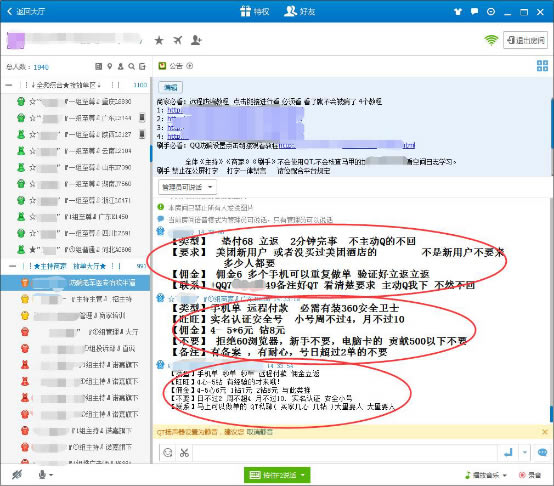Click the scissors screenshot icon
Image resolution: width=554 pixels, height=486 pixels.
tap(184, 453)
